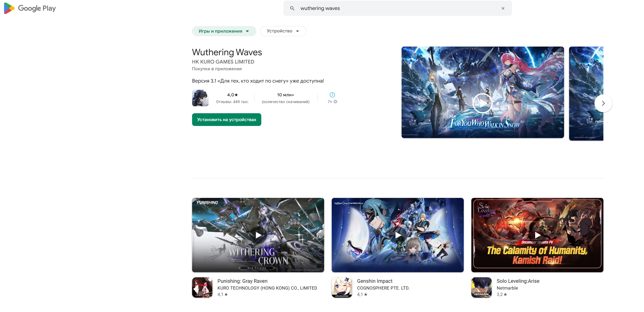Open the Genshin Impact app icon
Viewport: 644px width, 312px height.
[x=342, y=287]
